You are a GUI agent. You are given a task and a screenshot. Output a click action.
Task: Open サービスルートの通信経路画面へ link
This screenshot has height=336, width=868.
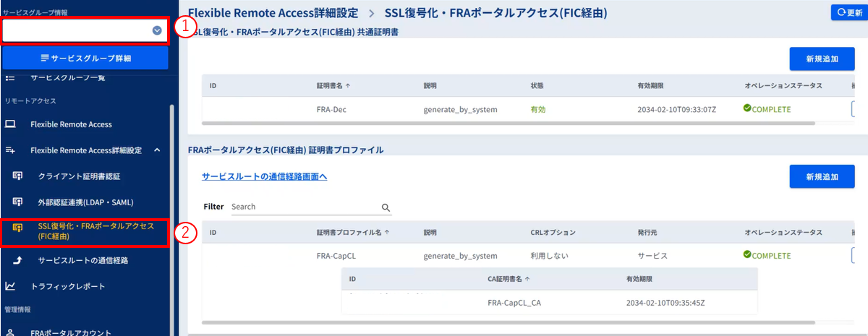click(264, 176)
